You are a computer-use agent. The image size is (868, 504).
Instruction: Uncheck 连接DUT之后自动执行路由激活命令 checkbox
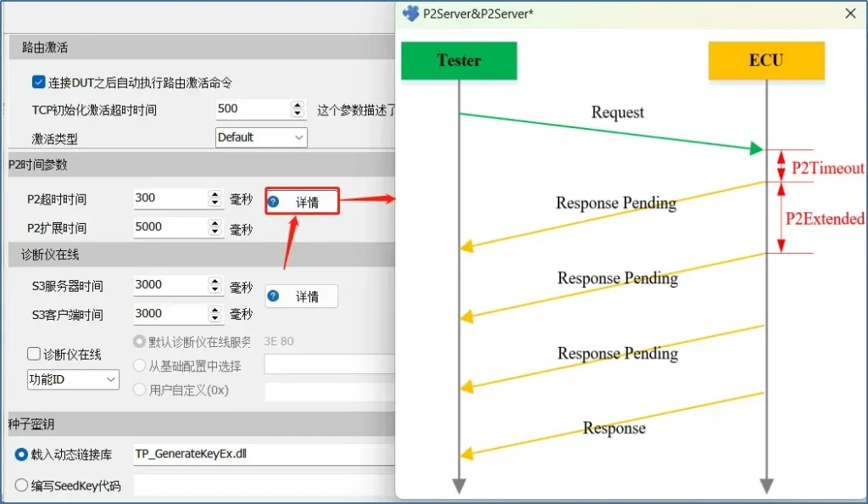pos(38,82)
